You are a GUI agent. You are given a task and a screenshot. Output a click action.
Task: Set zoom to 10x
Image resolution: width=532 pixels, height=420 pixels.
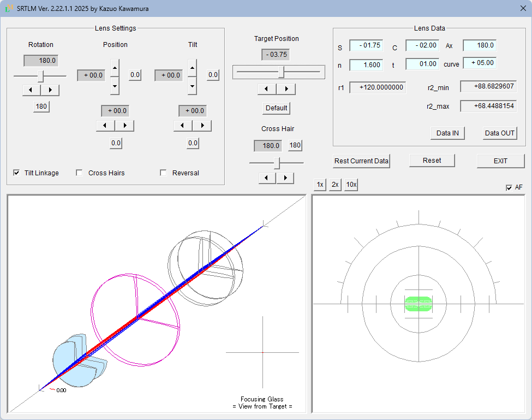coord(351,185)
